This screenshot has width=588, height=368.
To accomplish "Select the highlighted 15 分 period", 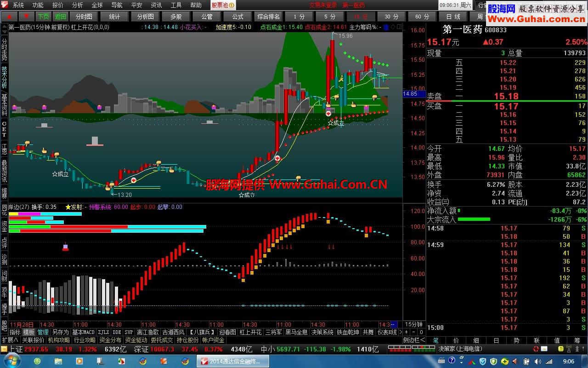I will (360, 16).
